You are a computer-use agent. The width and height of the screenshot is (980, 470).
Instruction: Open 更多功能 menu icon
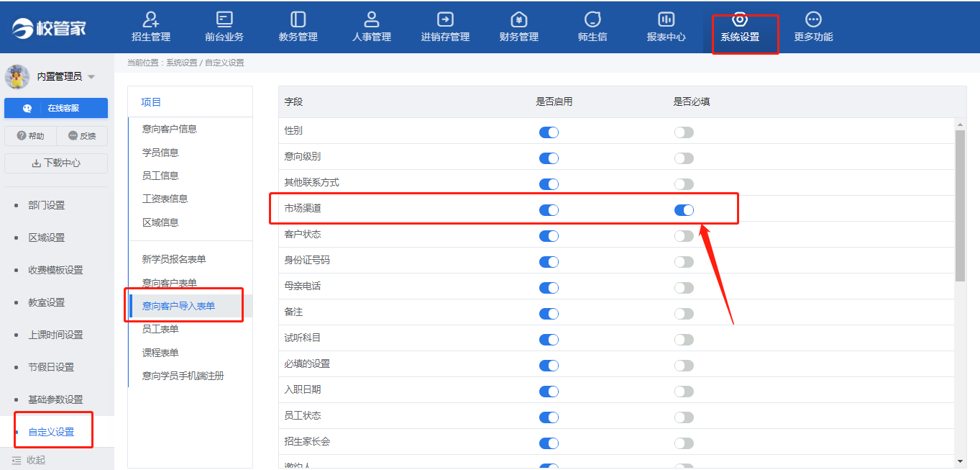click(813, 19)
